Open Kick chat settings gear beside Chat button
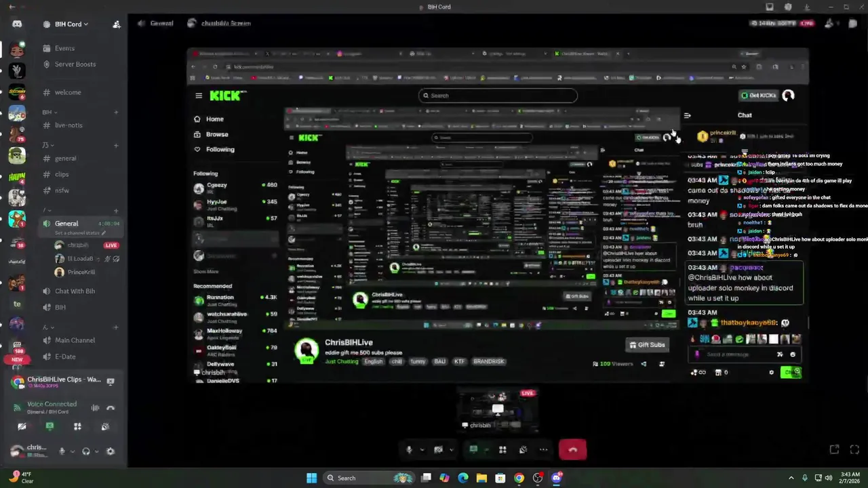Screen dimensions: 868x488 click(x=771, y=372)
